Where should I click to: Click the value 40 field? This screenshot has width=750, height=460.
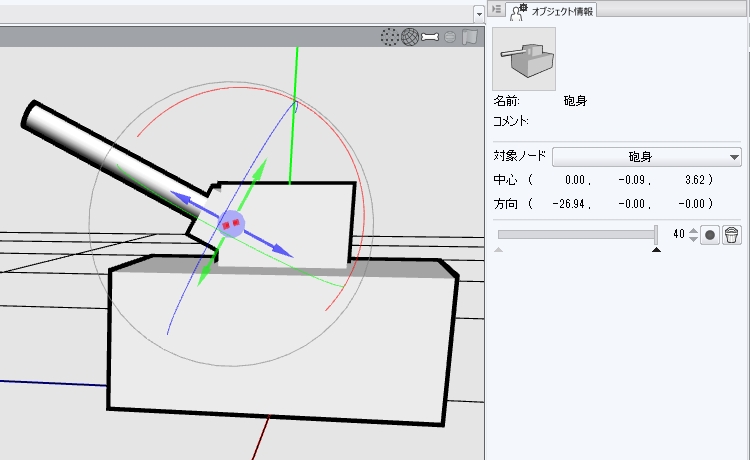pyautogui.click(x=678, y=234)
